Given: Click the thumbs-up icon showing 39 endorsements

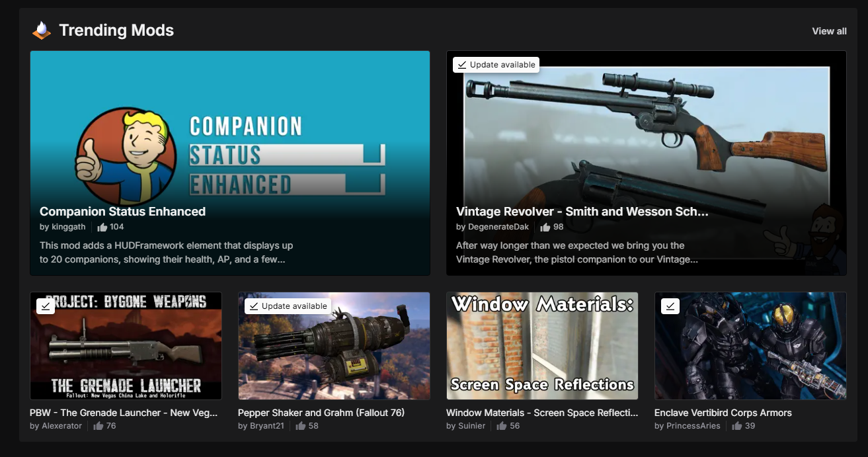Looking at the screenshot, I should pyautogui.click(x=737, y=426).
